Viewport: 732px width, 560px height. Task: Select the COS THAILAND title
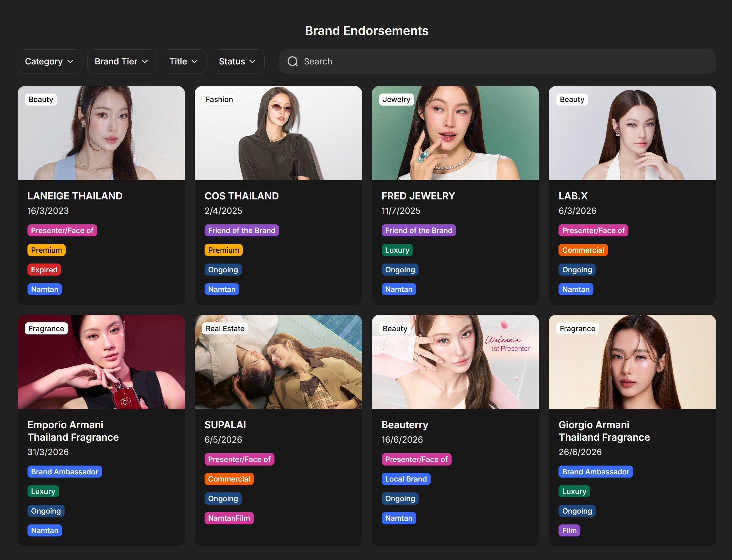pos(241,196)
